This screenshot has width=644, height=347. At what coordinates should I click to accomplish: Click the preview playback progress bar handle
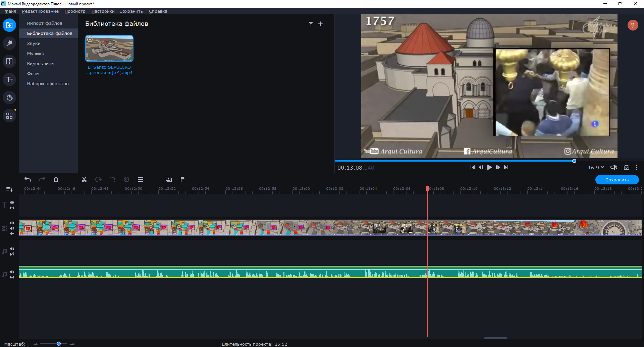574,161
